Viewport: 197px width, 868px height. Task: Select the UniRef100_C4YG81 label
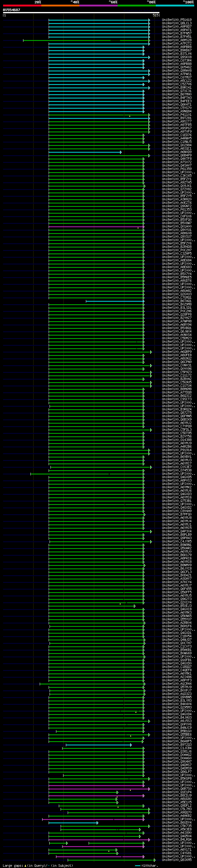[x=177, y=853]
